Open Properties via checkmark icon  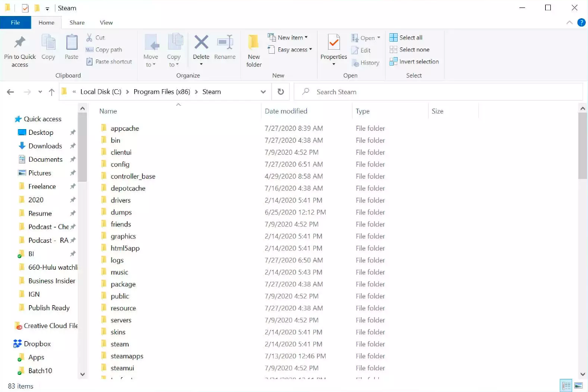[x=334, y=43]
